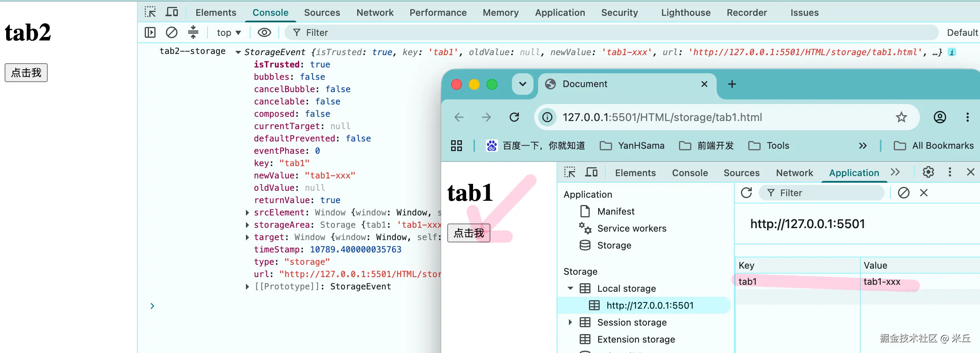Viewport: 980px width, 353px height.
Task: Show console sidebar panel icon
Action: [x=150, y=32]
